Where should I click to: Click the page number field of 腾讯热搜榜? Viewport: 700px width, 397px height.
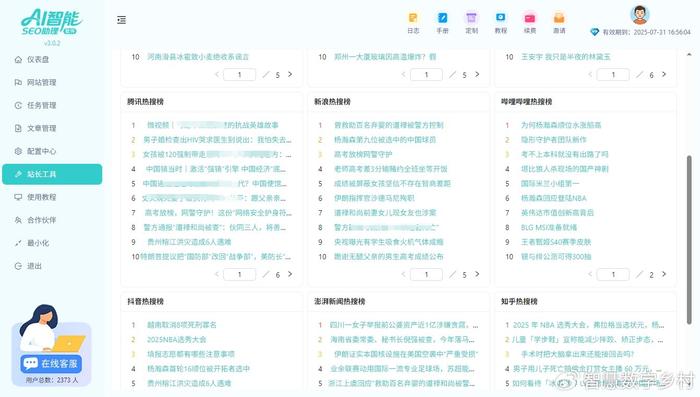[239, 274]
